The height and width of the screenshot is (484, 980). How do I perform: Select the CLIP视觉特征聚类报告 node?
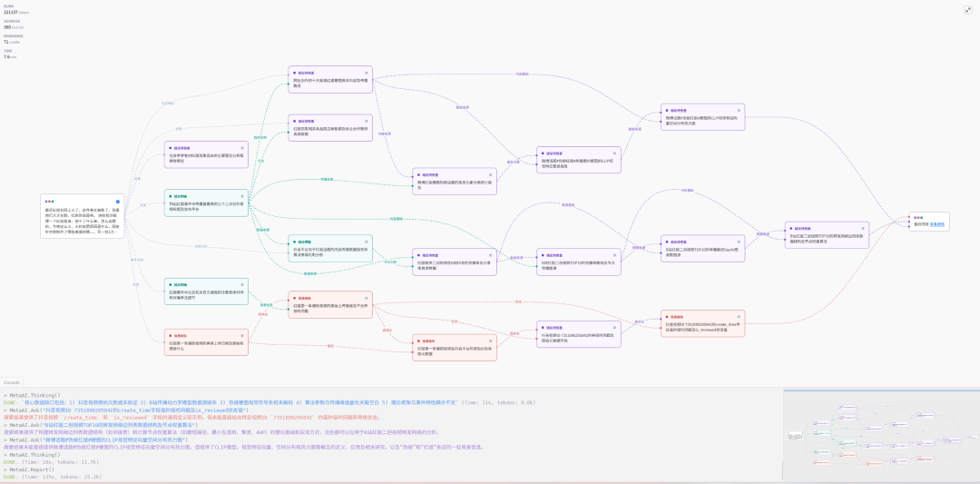point(579,160)
